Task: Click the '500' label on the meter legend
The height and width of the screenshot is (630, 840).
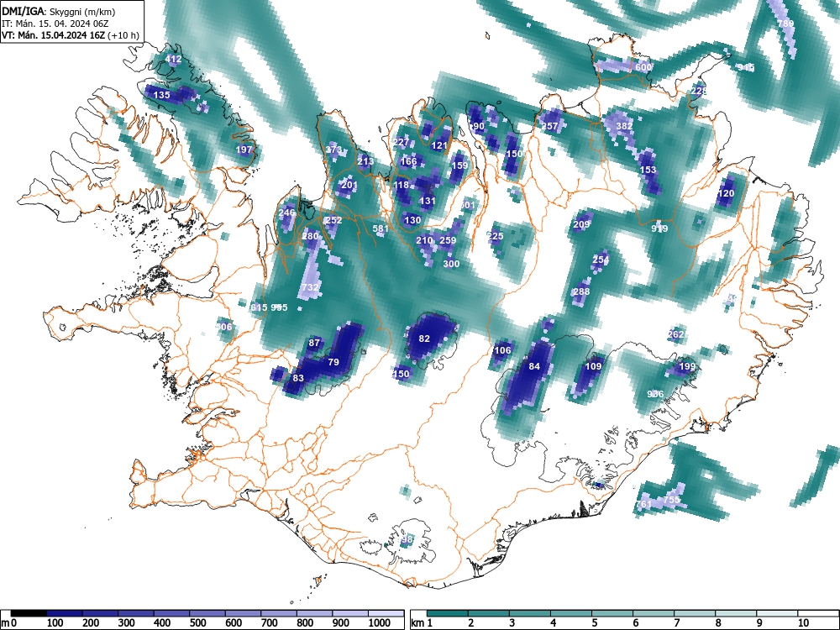Action: [197, 623]
